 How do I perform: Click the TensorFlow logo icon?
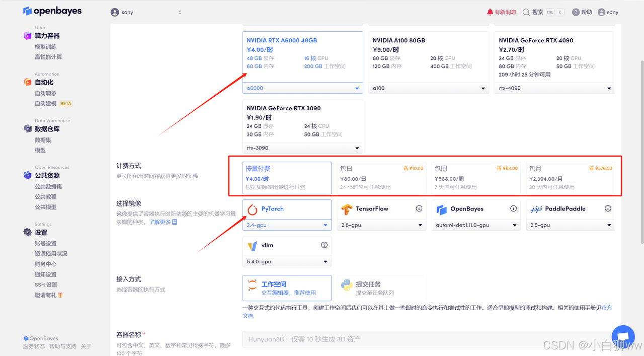[x=347, y=209]
